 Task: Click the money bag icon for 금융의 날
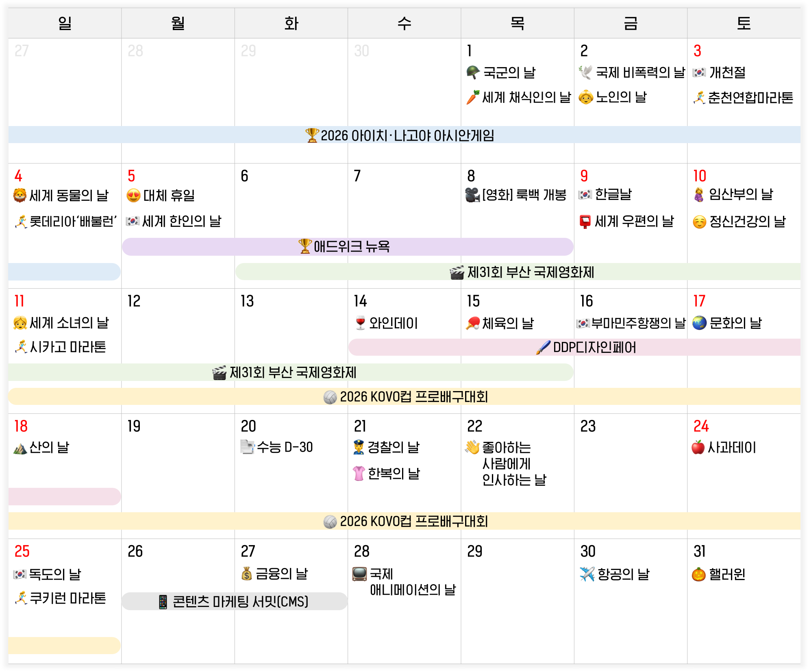(x=247, y=574)
